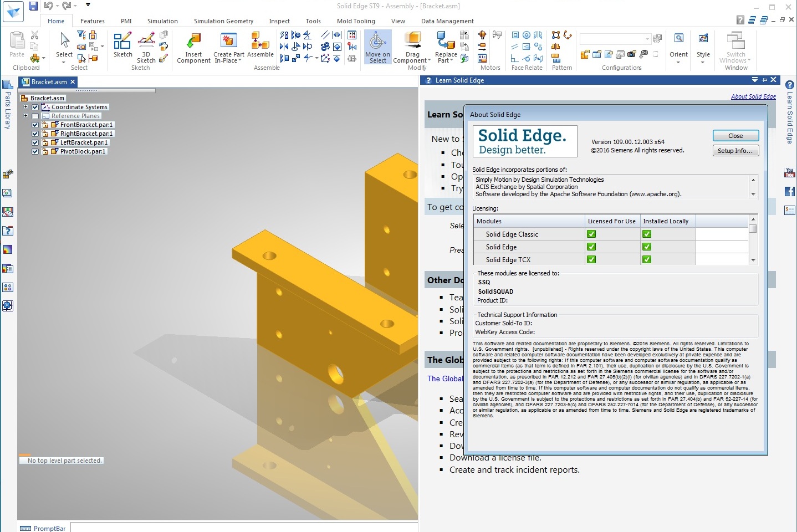The height and width of the screenshot is (532, 797).
Task: Select PivotBlock.par:1 in the tree
Action: click(83, 151)
